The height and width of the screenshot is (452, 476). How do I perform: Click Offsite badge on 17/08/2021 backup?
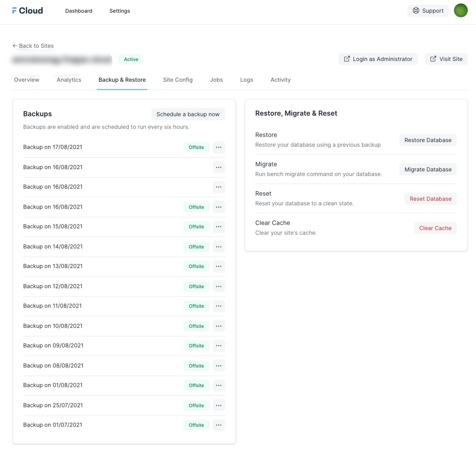click(x=196, y=147)
